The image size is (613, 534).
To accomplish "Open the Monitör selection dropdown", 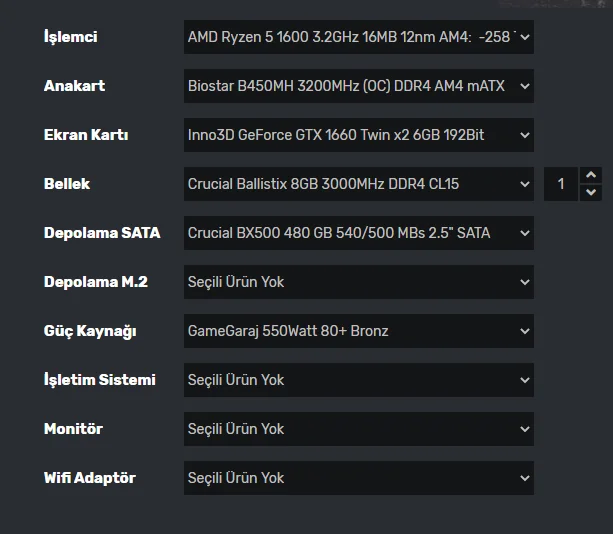I will (358, 429).
